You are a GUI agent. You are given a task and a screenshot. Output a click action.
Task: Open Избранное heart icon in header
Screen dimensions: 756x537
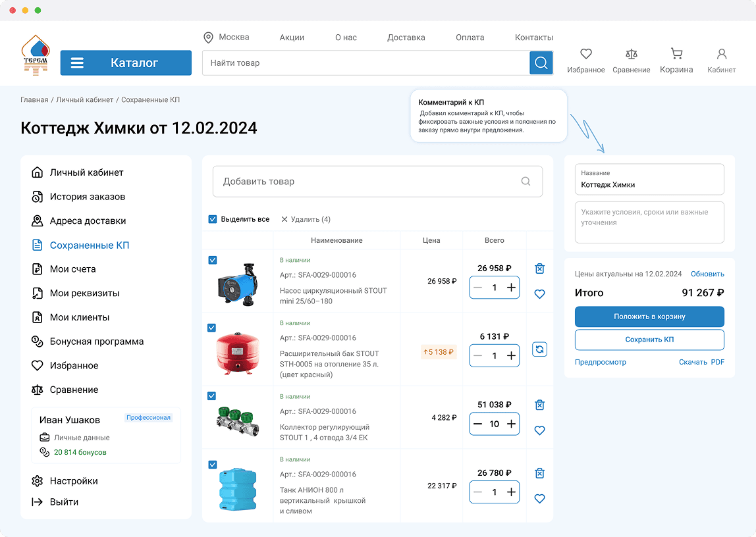tap(586, 53)
